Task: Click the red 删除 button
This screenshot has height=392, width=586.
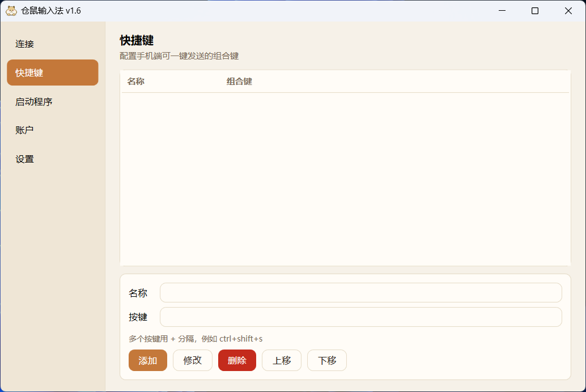Action: coord(237,360)
